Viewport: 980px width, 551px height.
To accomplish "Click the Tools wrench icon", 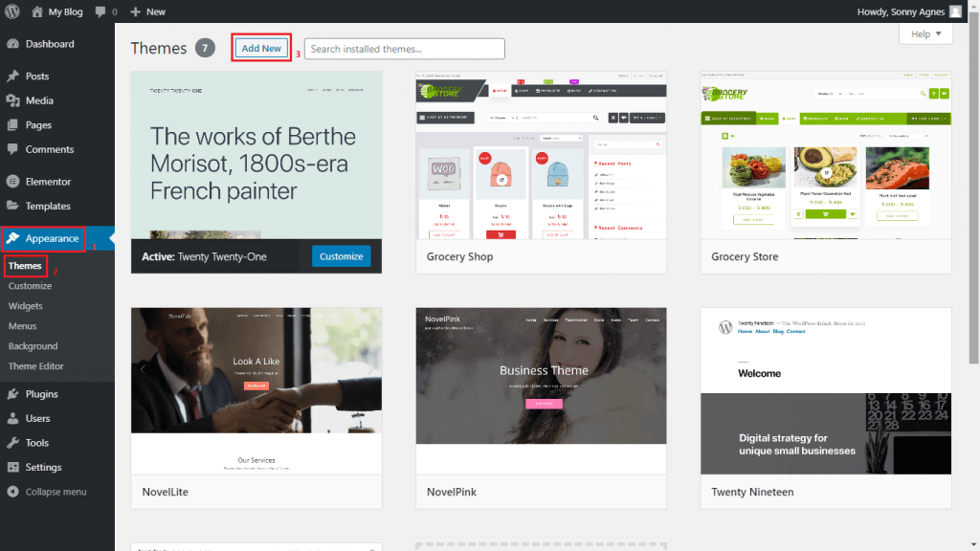I will [x=12, y=443].
